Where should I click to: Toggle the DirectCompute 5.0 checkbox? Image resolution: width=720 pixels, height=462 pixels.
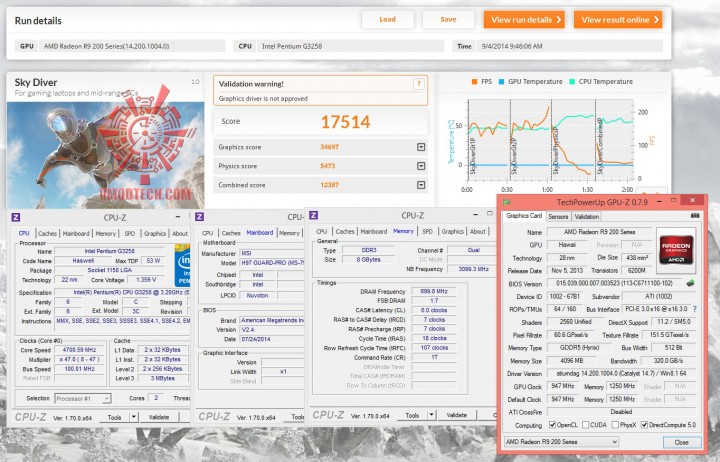tap(644, 425)
